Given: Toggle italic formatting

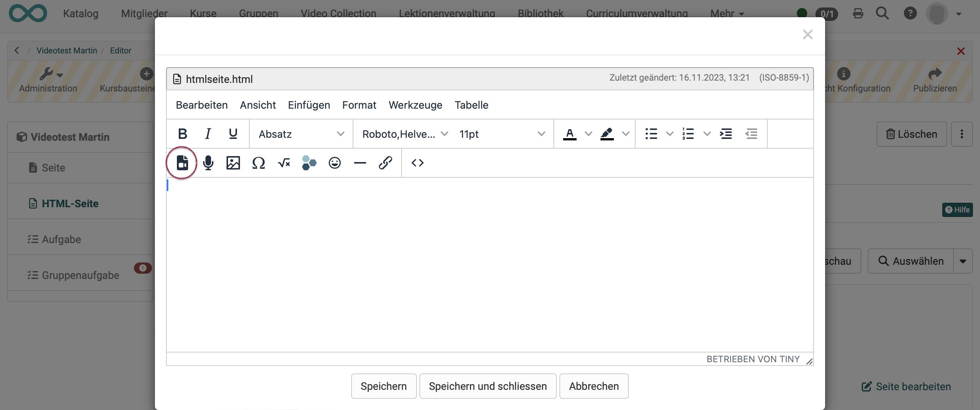Looking at the screenshot, I should (208, 134).
